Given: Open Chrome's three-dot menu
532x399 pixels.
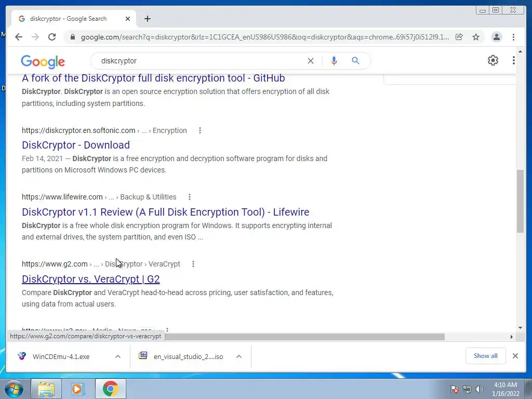Looking at the screenshot, I should (513, 37).
